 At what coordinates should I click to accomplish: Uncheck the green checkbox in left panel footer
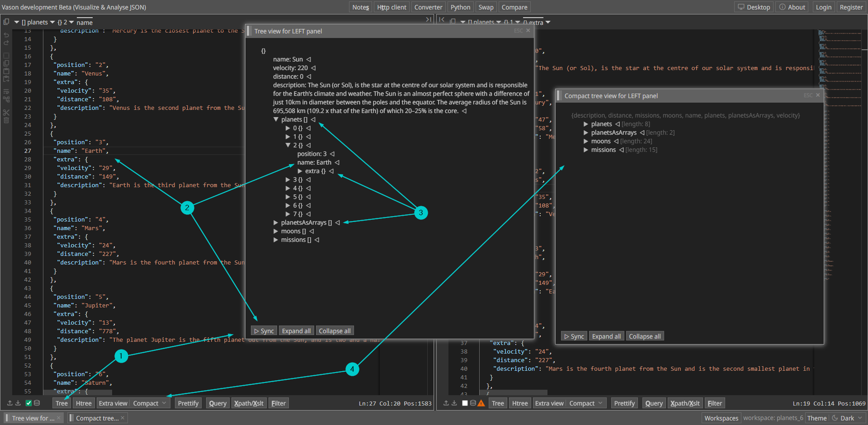tap(28, 403)
